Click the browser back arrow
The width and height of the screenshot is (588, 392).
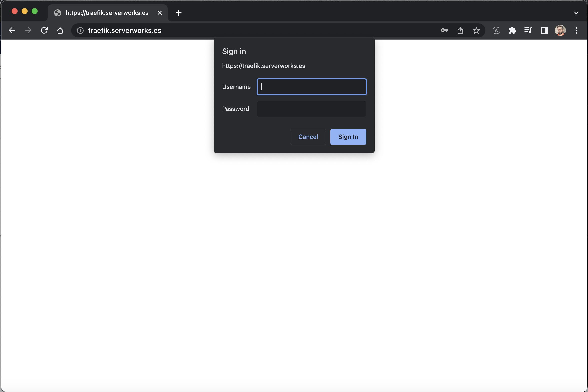click(12, 30)
